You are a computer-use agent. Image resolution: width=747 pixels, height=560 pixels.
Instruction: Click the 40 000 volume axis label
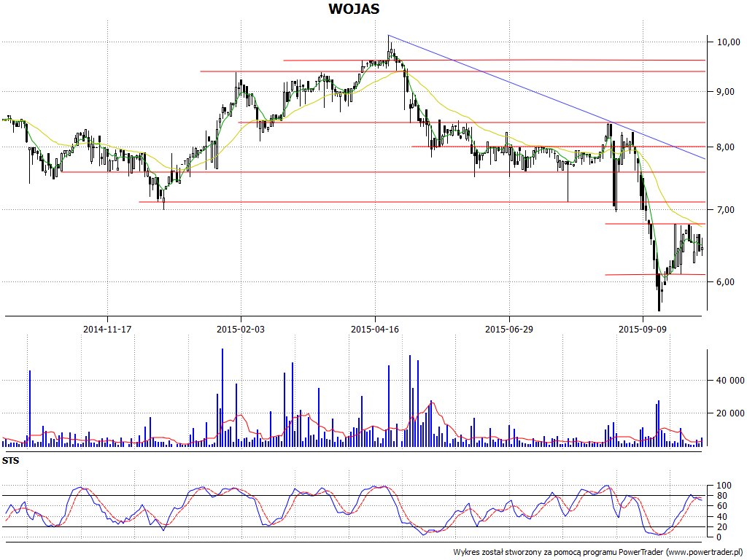[x=730, y=381]
